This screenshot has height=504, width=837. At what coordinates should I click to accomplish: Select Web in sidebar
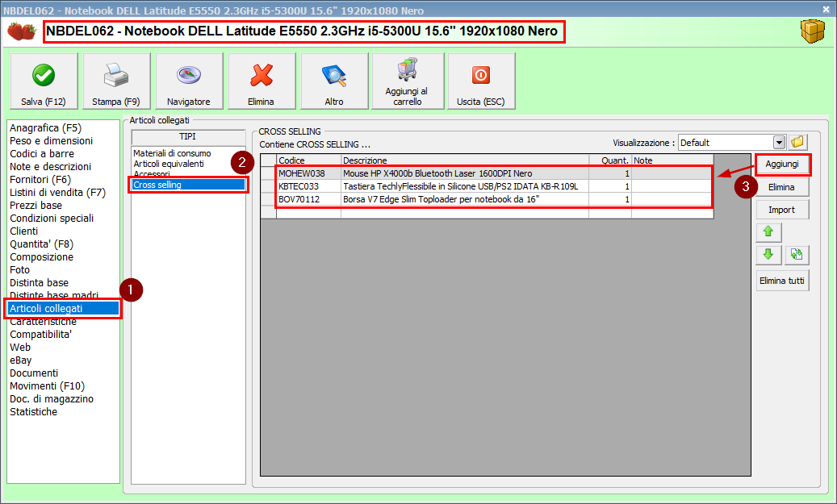point(20,348)
